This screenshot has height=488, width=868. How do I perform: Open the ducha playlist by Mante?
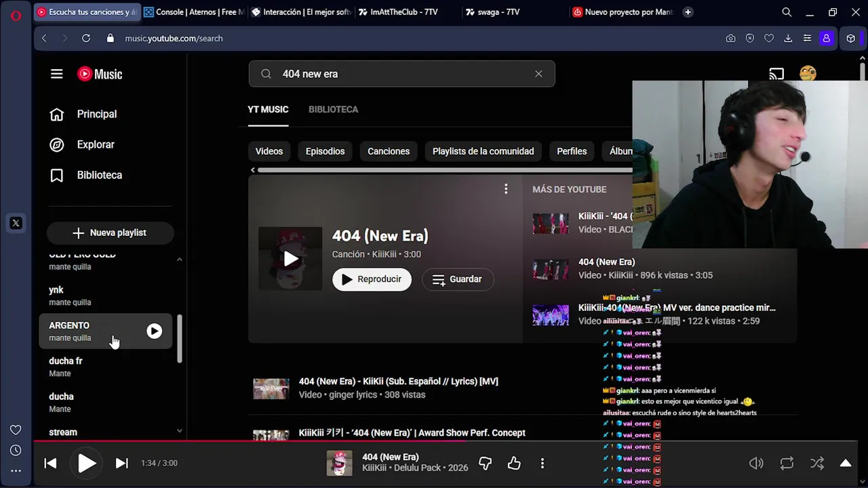[x=106, y=402]
